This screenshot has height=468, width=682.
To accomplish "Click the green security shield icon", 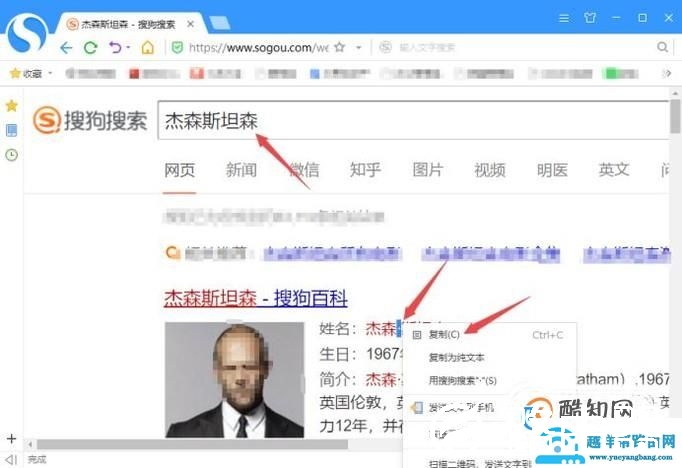I will point(177,47).
